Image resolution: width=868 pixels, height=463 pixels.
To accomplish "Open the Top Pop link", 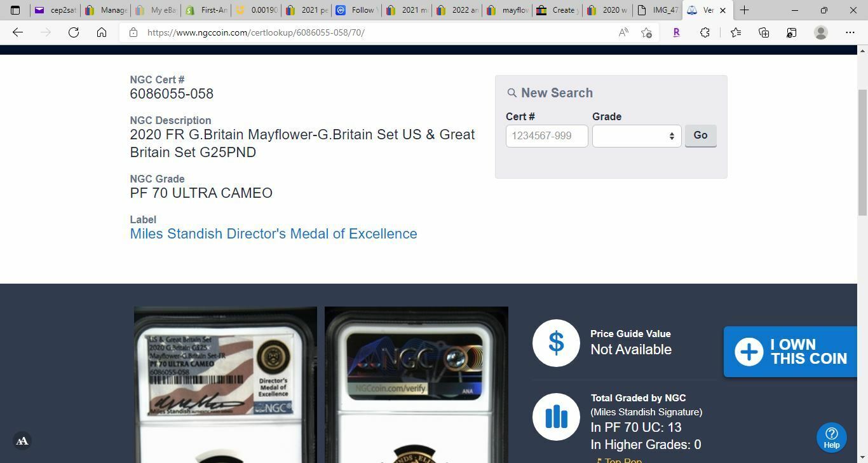I will coord(623,460).
